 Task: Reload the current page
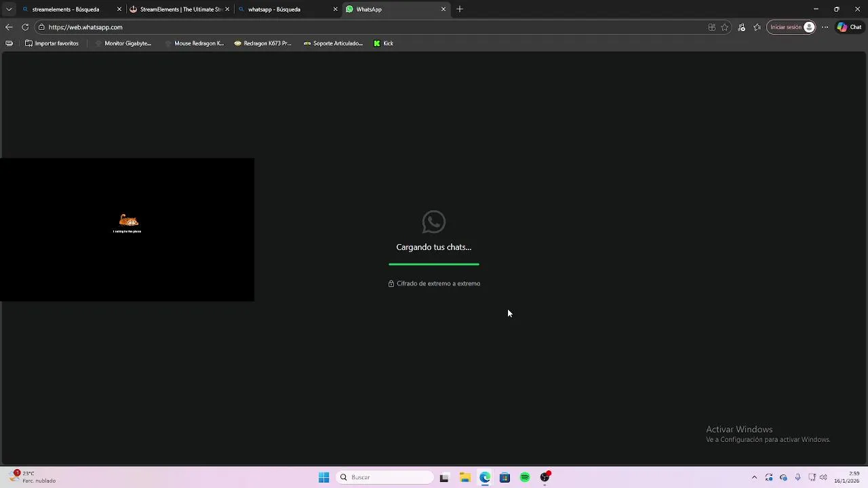25,27
